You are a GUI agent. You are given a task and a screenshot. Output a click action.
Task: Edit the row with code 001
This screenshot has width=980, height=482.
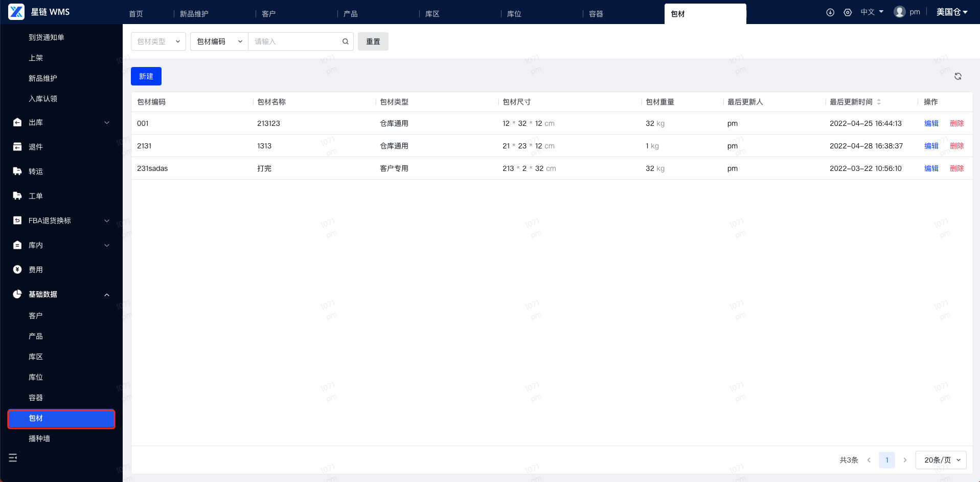click(931, 123)
